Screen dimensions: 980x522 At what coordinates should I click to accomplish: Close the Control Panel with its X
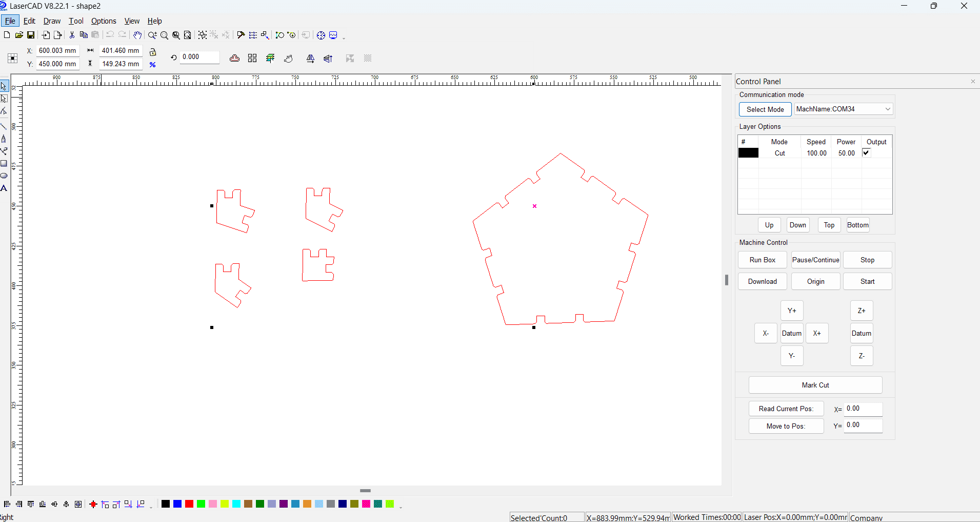coord(973,81)
